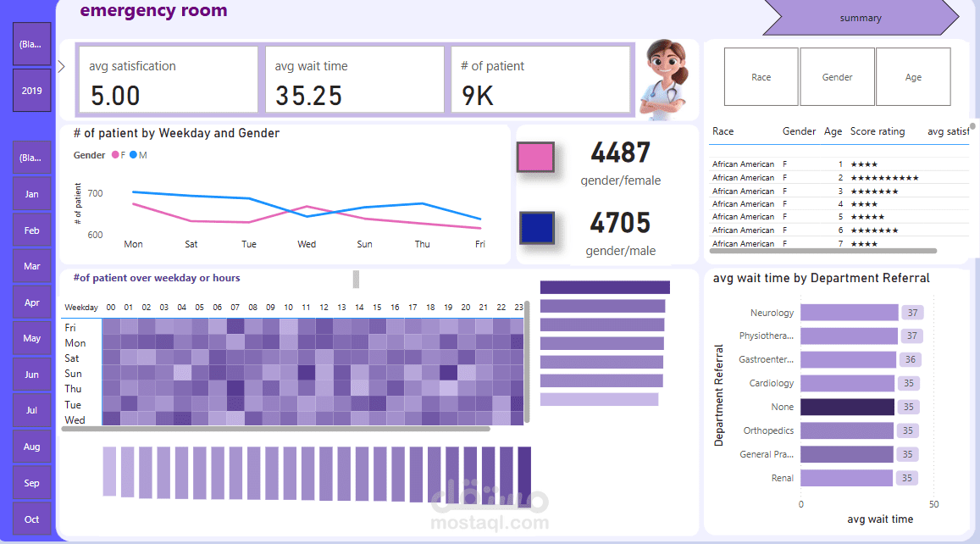Switch to the Age tab
980x544 pixels.
(913, 77)
